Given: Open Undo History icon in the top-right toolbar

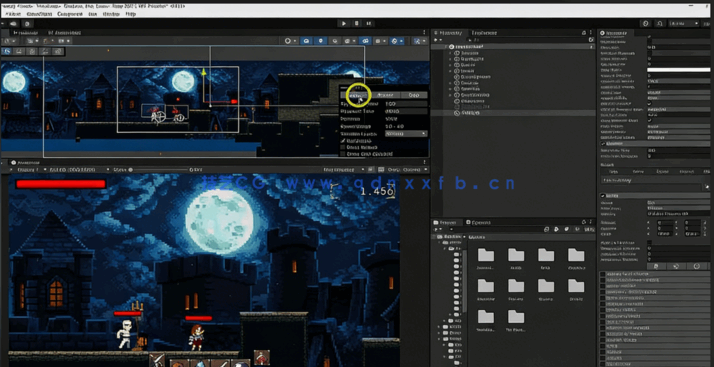Looking at the screenshot, I should (x=645, y=23).
